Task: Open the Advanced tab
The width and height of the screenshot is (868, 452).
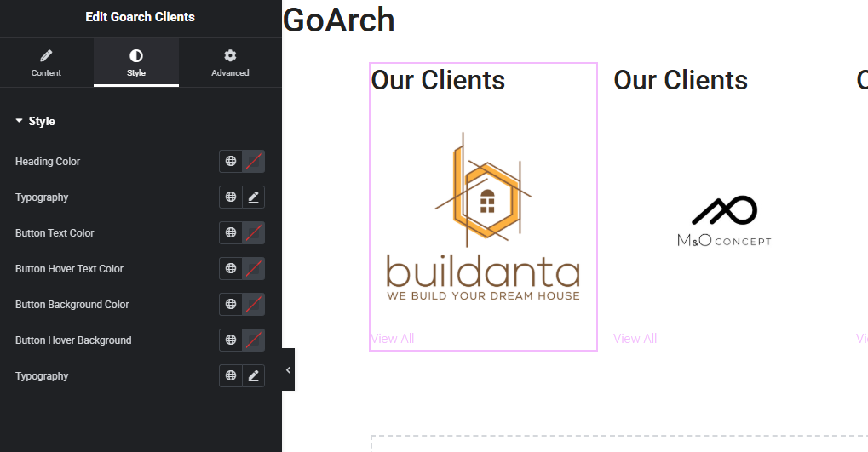Action: click(x=230, y=63)
